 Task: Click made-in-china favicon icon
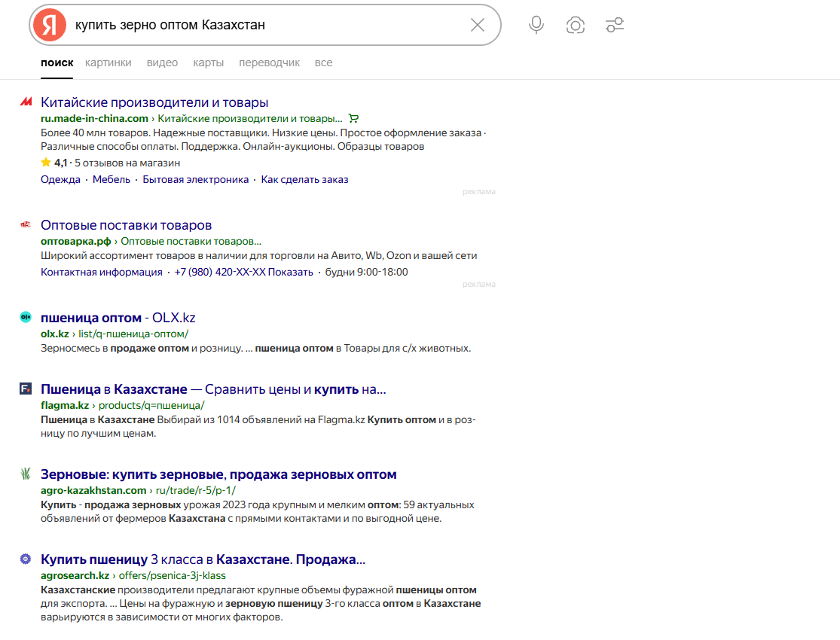tap(26, 101)
